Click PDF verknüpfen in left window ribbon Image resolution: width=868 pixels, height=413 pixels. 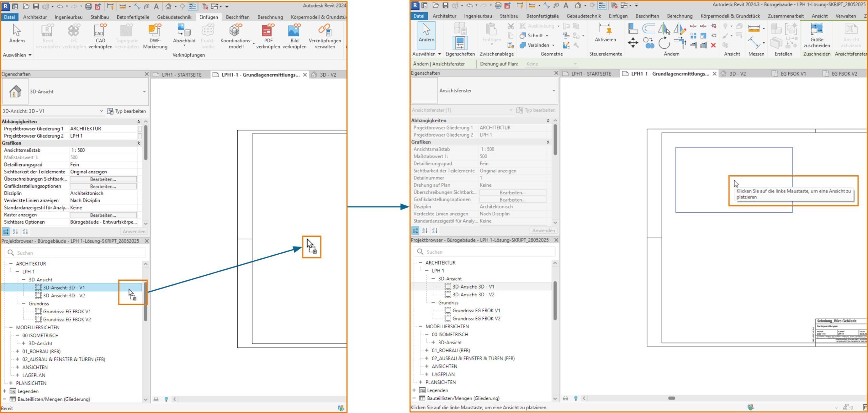click(x=268, y=37)
